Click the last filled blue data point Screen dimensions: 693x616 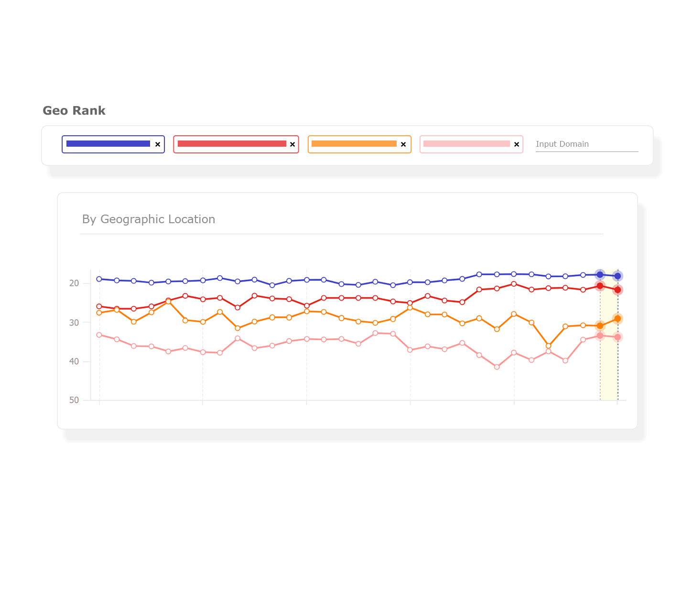point(617,276)
